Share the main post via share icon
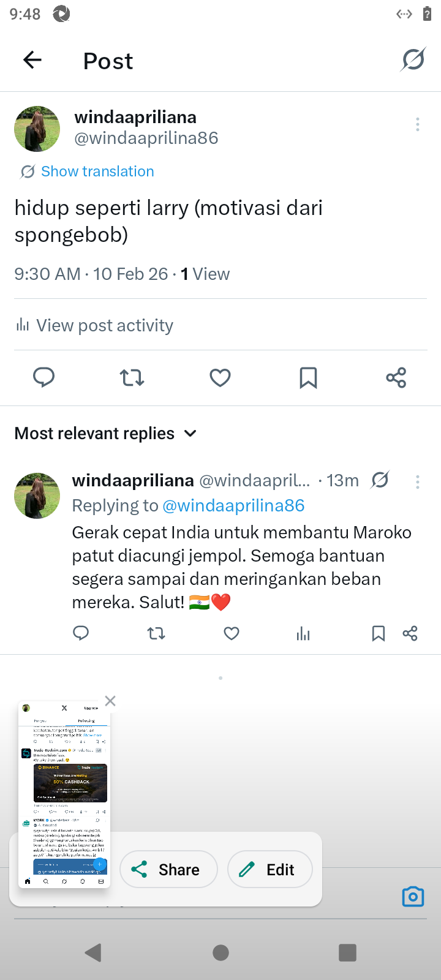441x980 pixels. [x=396, y=377]
